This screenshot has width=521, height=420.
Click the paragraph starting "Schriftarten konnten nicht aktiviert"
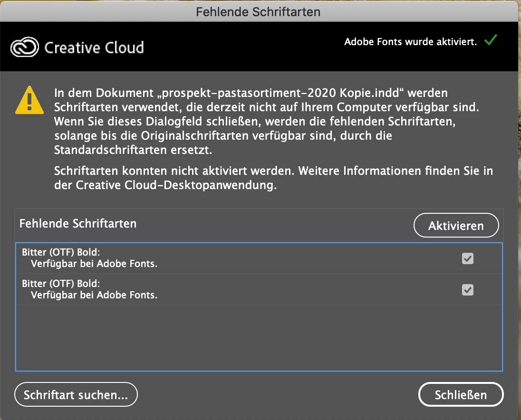pos(273,178)
